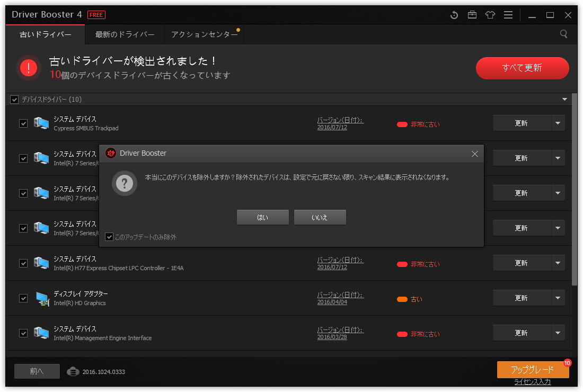Open the hamburger menu icon
This screenshot has height=392, width=583.
point(508,15)
